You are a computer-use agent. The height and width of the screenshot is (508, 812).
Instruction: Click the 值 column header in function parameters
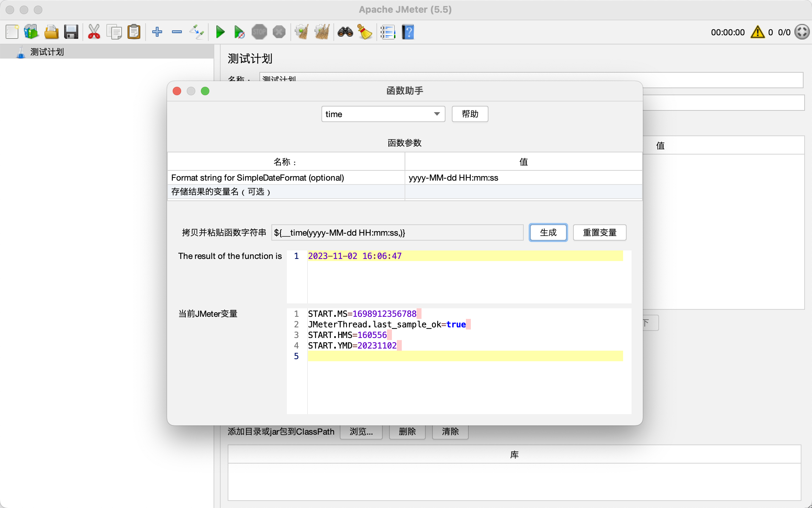(x=523, y=162)
